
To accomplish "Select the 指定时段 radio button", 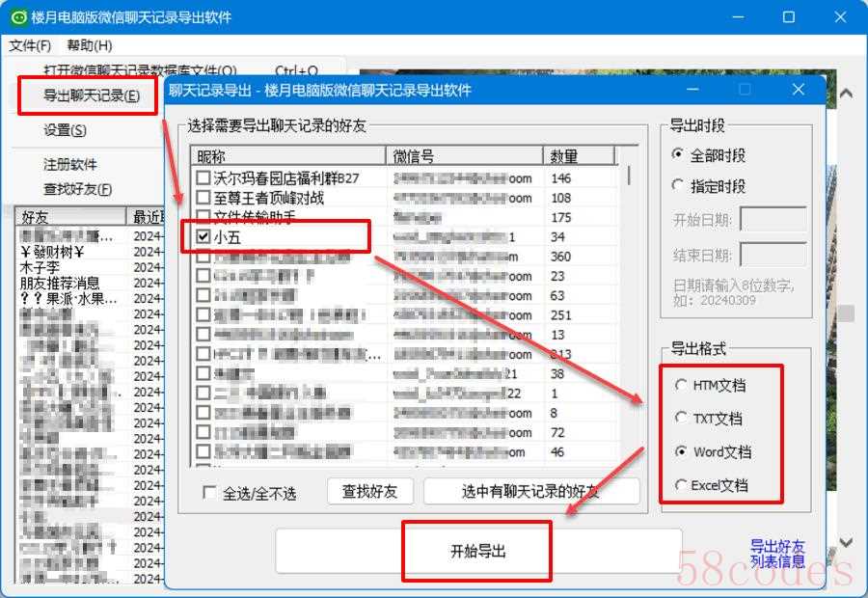I will click(x=677, y=185).
